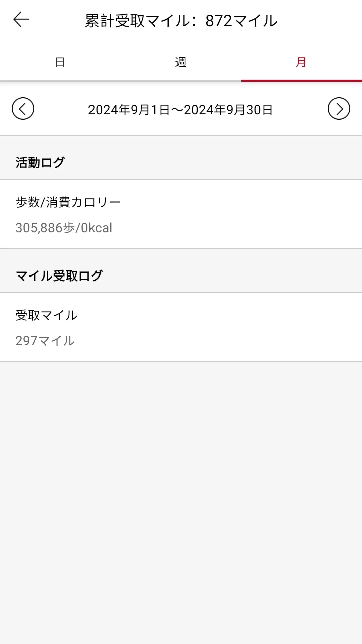Tap the red underline beneath the 月 tab
This screenshot has height=644, width=362.
[302, 80]
